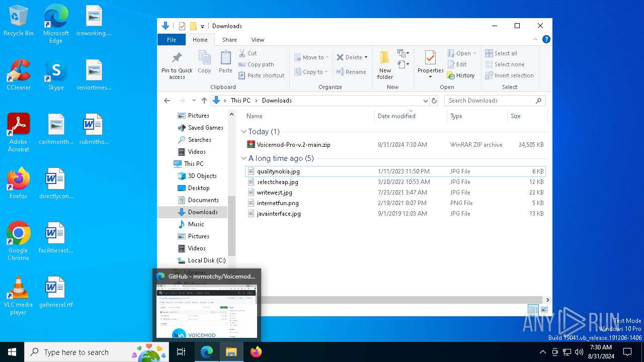
Task: Switch to the Share ribbon tab
Action: pos(229,40)
